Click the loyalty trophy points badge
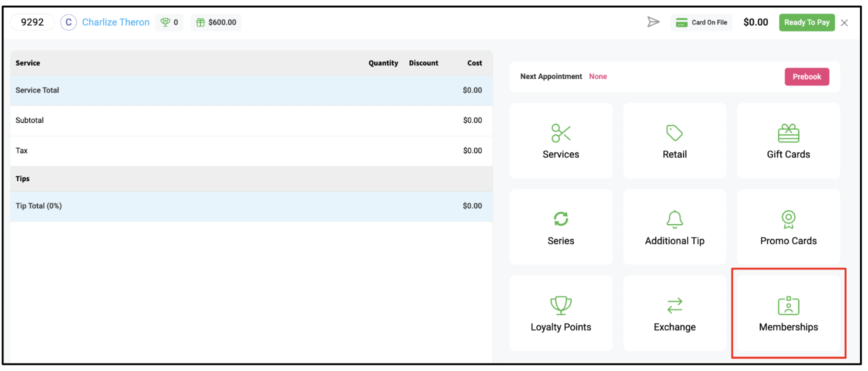 tap(169, 22)
